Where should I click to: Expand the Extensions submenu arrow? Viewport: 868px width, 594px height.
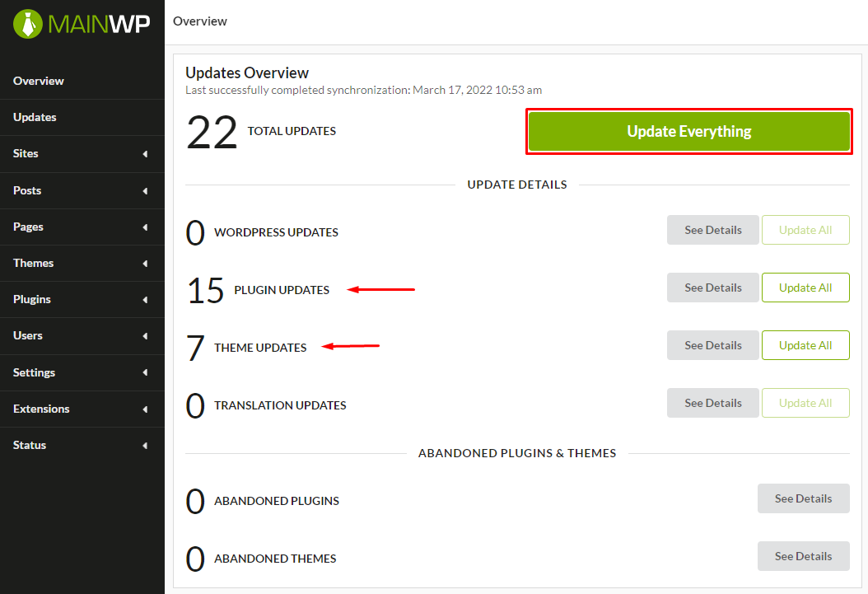[145, 409]
